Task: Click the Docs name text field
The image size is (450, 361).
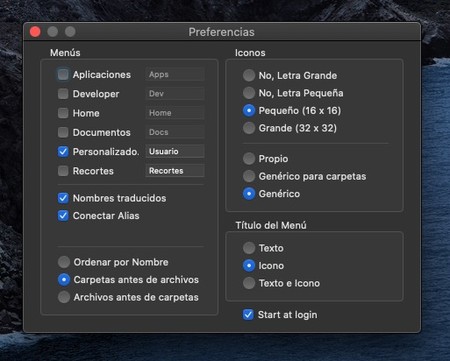Action: [x=175, y=132]
